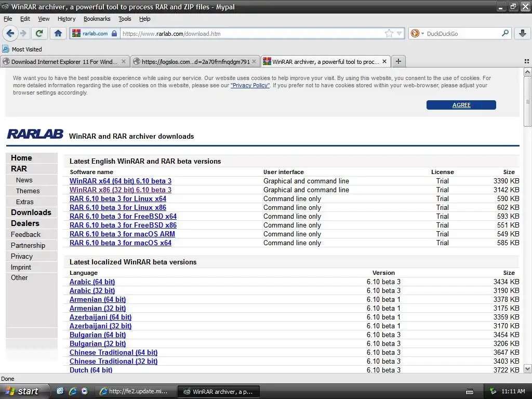The height and width of the screenshot is (399, 532).
Task: Click the on-screen keyboard tray icon
Action: pos(470,392)
